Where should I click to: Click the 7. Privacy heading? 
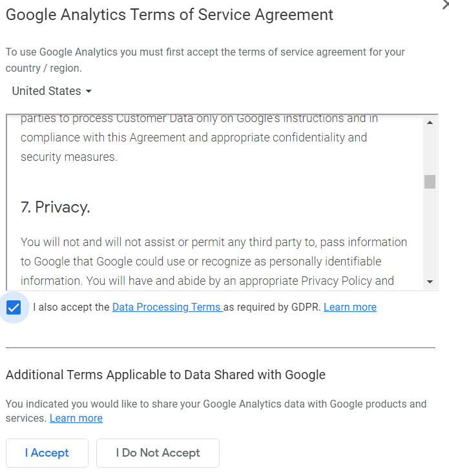(x=56, y=207)
